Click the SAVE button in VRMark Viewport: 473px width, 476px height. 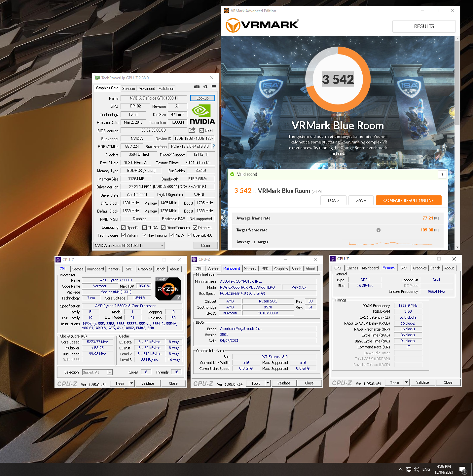(x=361, y=200)
